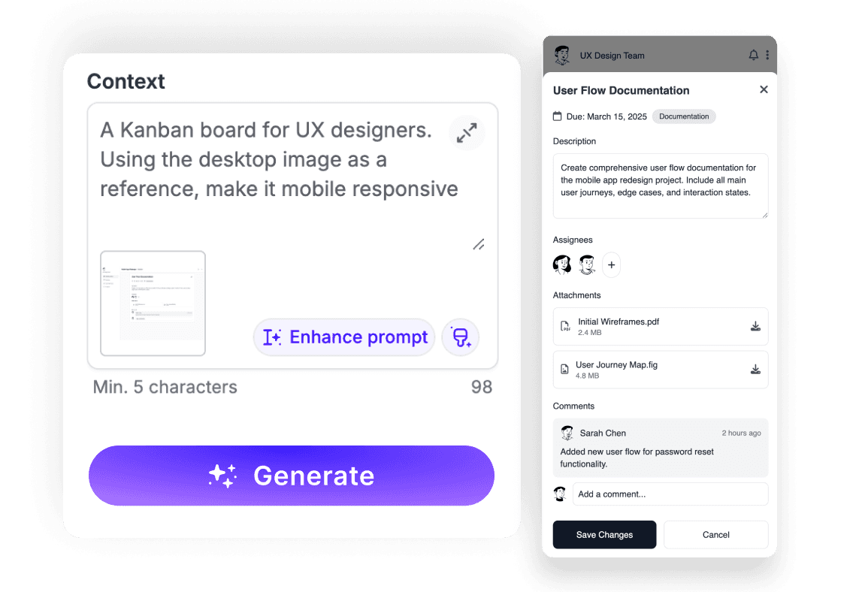Click Save Changes
This screenshot has height=592, width=868.
pos(604,535)
